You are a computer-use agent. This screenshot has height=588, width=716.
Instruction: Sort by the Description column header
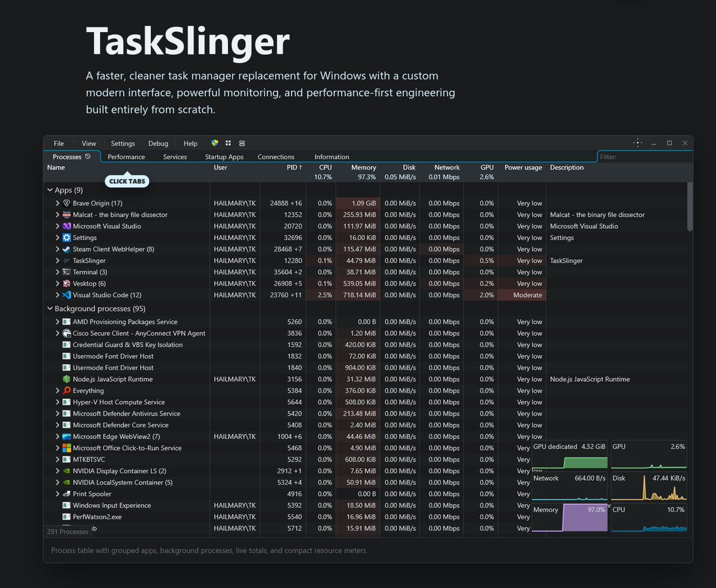[x=567, y=167]
